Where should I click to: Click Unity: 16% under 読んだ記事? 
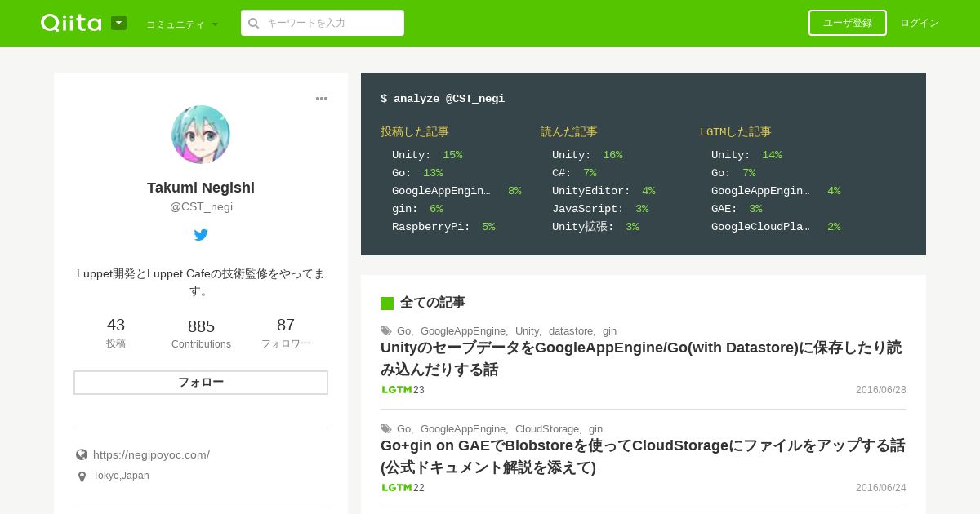point(587,155)
